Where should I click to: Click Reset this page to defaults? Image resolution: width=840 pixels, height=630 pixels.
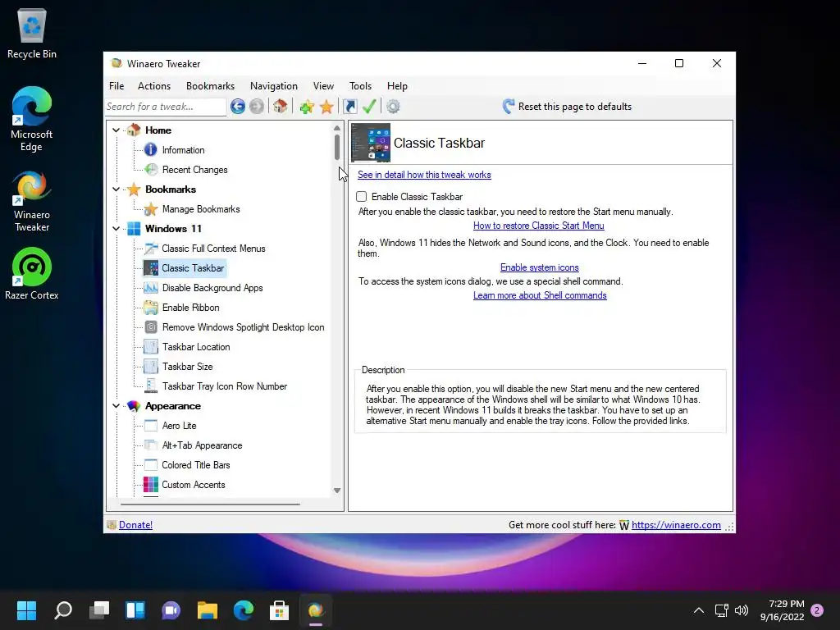pos(568,107)
